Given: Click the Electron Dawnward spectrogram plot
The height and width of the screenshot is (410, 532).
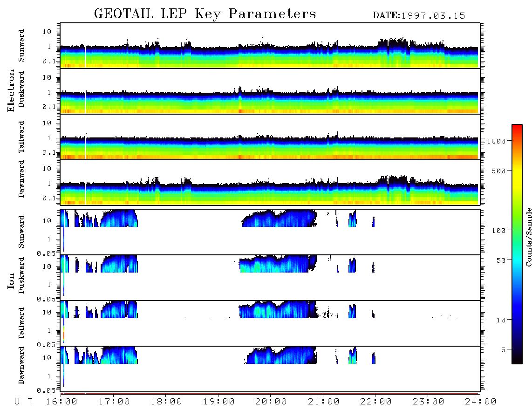Looking at the screenshot, I should [x=270, y=183].
